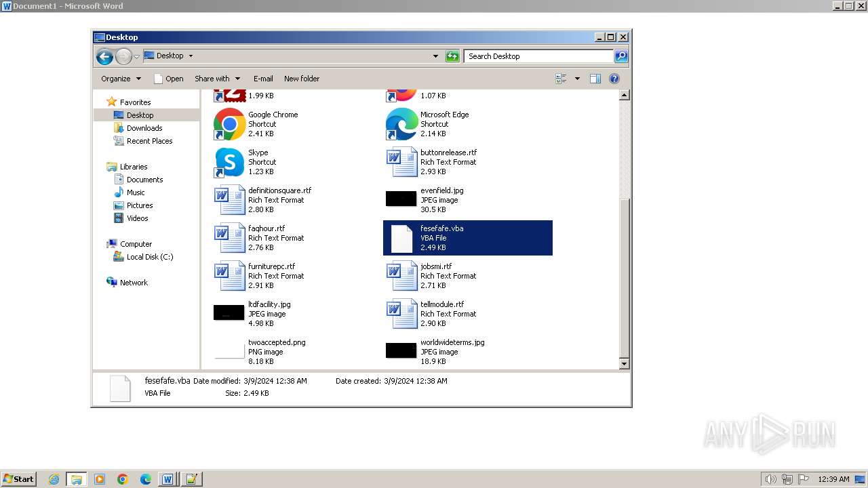Click the Action Center flag icon

pyautogui.click(x=804, y=479)
